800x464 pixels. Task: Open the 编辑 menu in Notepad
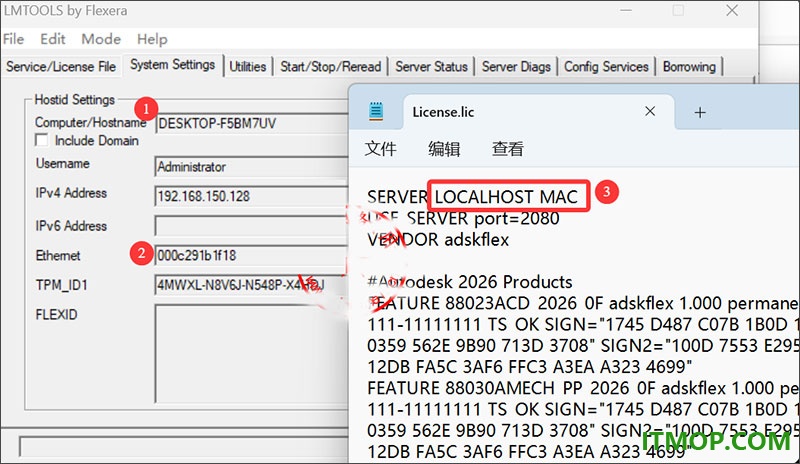[444, 149]
